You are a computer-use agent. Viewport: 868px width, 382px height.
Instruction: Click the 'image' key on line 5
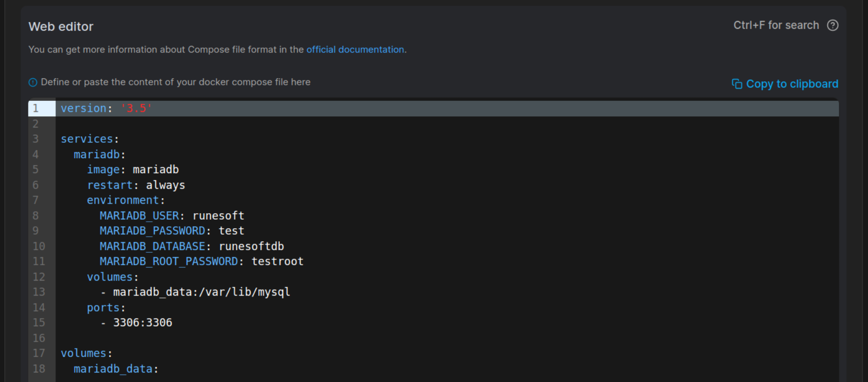pyautogui.click(x=103, y=170)
